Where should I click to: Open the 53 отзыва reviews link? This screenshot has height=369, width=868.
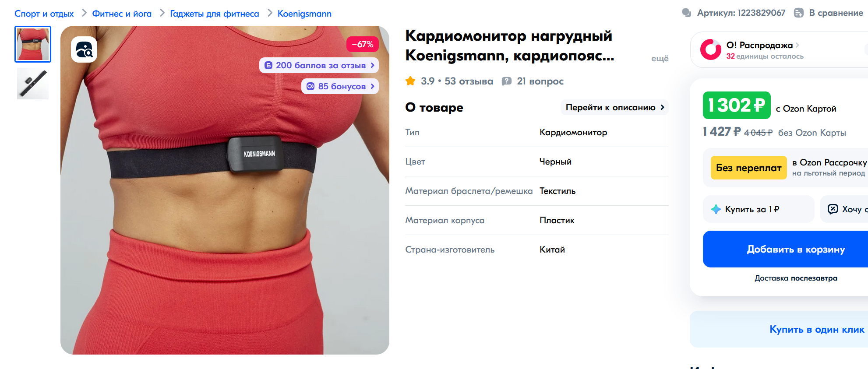coord(469,81)
